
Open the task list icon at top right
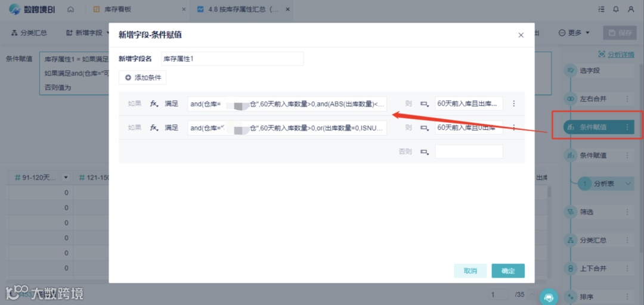coord(602,10)
